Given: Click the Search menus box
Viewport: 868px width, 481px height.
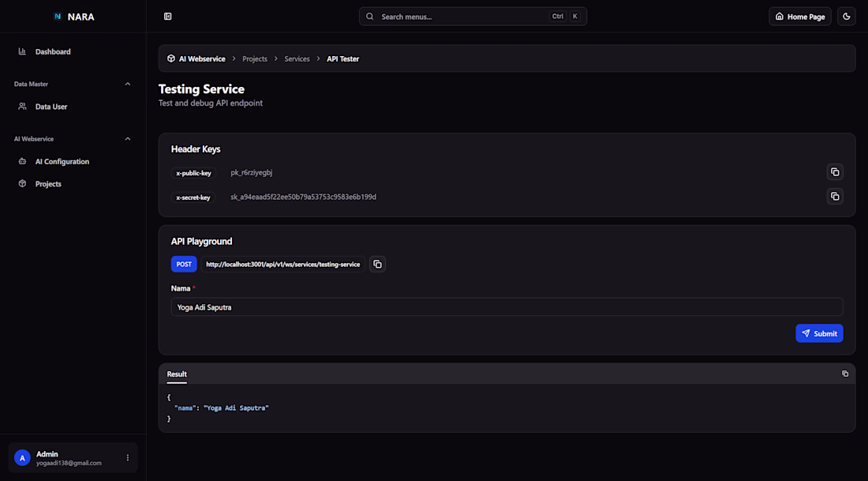Looking at the screenshot, I should 472,17.
